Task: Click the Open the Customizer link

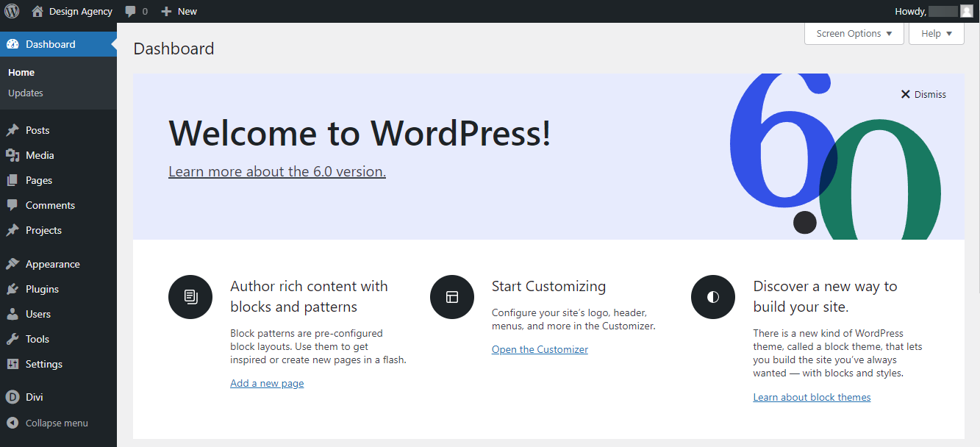Action: coord(540,349)
